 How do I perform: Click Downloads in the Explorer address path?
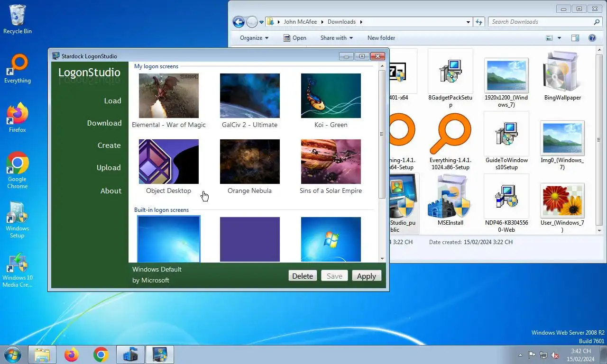tap(341, 22)
